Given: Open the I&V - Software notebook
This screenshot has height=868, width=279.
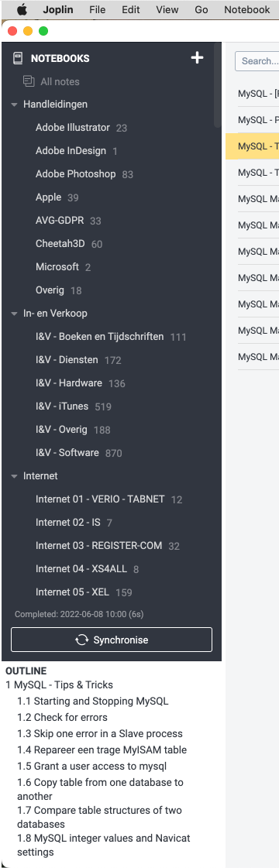Looking at the screenshot, I should 67,453.
